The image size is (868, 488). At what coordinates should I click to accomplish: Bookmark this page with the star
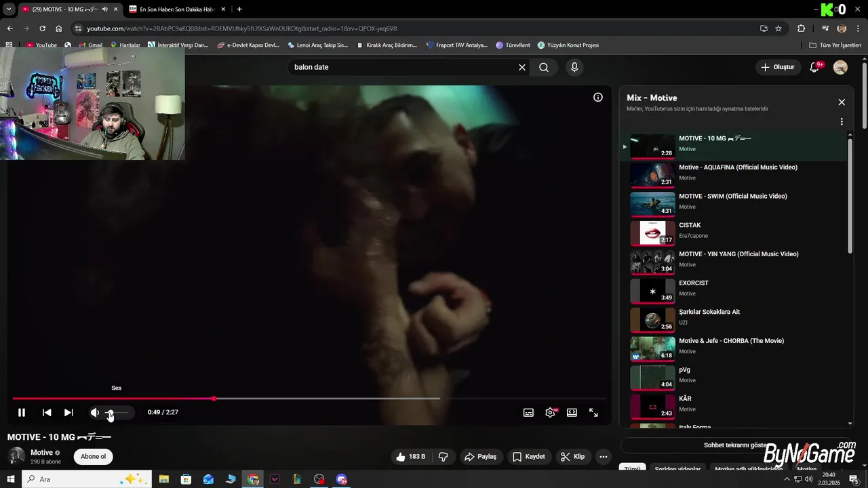coord(778,28)
